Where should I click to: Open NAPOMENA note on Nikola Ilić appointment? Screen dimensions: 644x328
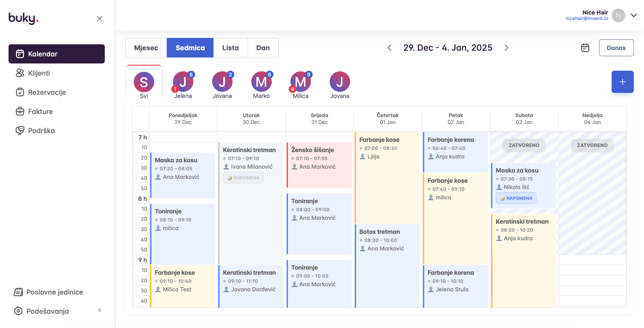click(516, 198)
